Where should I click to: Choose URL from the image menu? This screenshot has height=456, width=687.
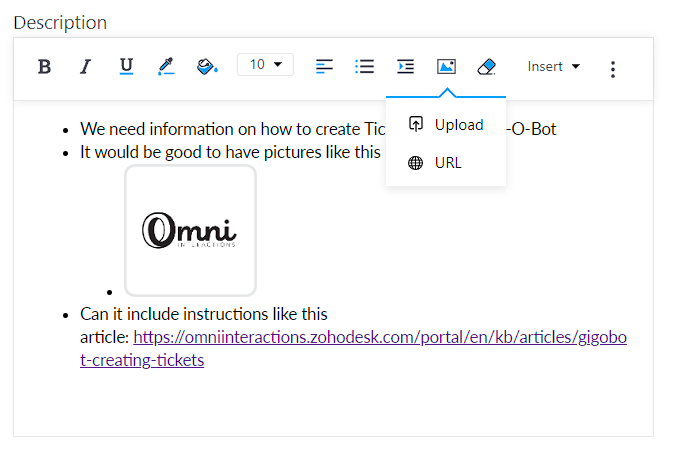(x=446, y=163)
